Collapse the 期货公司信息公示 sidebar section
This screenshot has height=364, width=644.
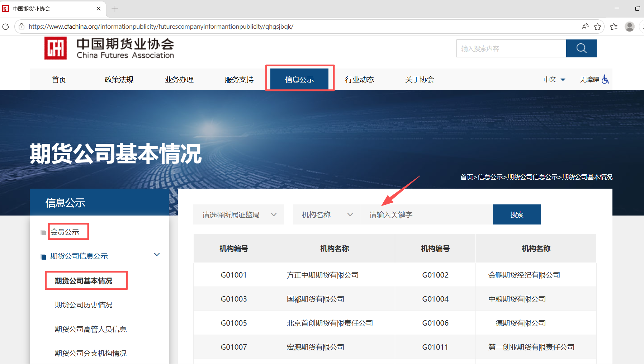157,255
